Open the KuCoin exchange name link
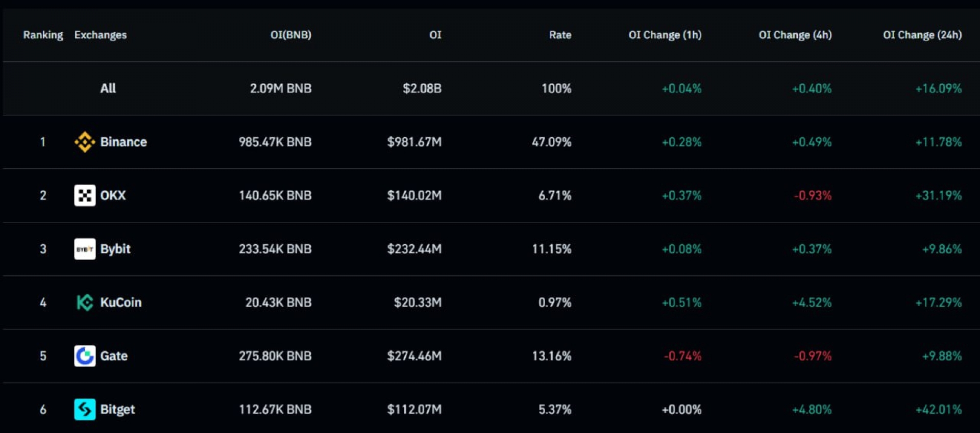The height and width of the screenshot is (433, 980). click(x=121, y=302)
